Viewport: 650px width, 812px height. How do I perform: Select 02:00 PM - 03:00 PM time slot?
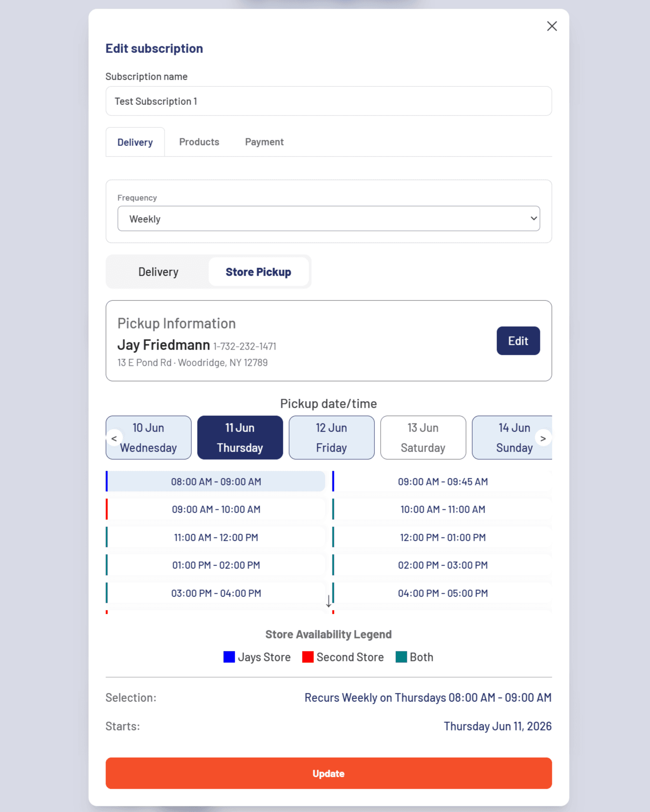[x=443, y=565]
